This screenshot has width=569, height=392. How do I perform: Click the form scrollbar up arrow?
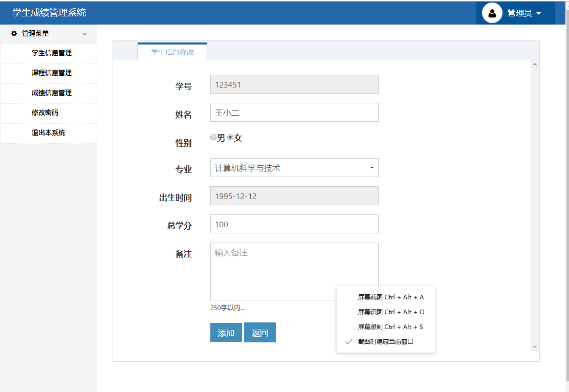click(535, 64)
